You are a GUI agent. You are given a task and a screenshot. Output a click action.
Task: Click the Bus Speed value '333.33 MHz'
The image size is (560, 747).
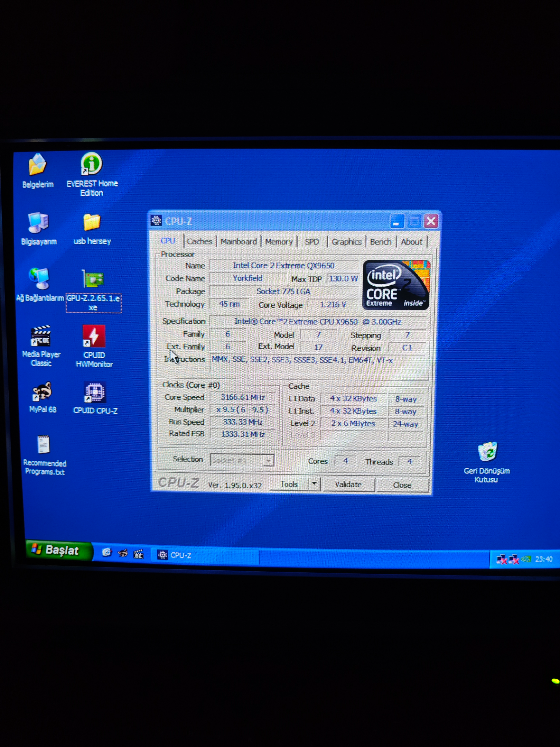click(x=243, y=422)
